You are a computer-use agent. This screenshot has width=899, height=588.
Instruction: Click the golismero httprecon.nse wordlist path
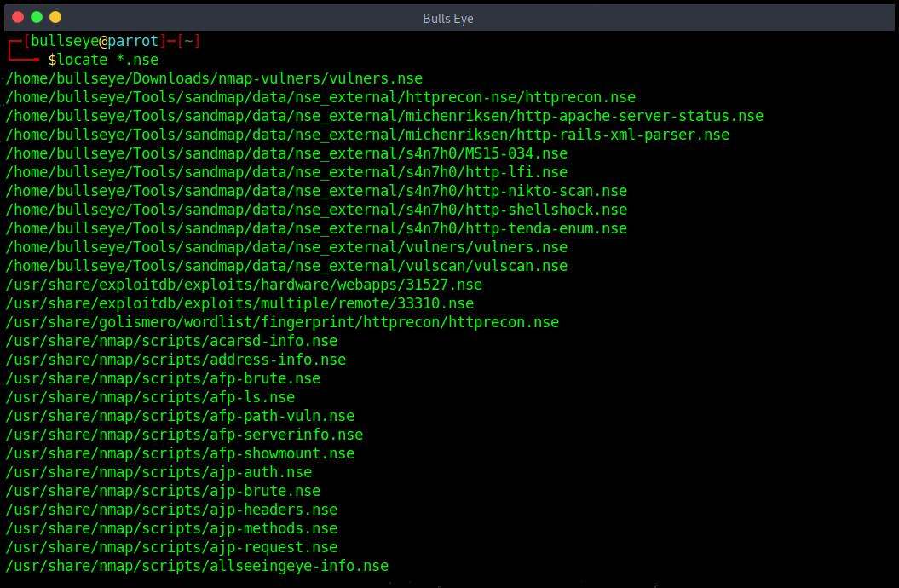[281, 321]
